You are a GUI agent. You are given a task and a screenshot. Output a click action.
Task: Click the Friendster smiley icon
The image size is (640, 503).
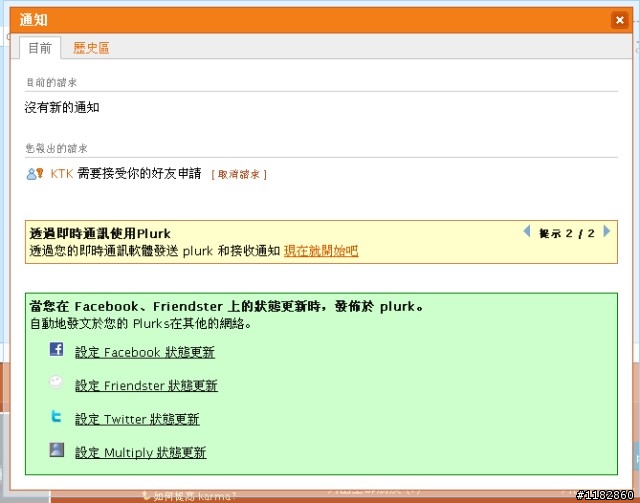pyautogui.click(x=56, y=383)
